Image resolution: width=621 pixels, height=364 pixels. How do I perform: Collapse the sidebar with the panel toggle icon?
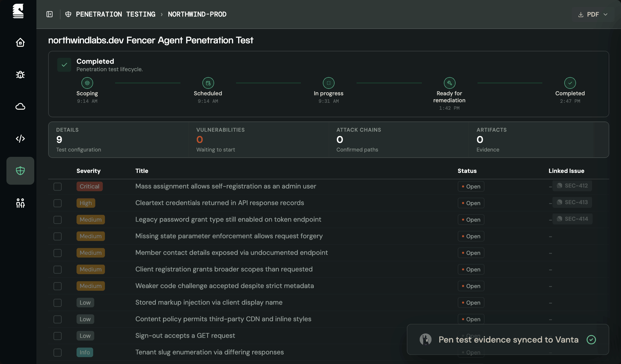tap(50, 14)
